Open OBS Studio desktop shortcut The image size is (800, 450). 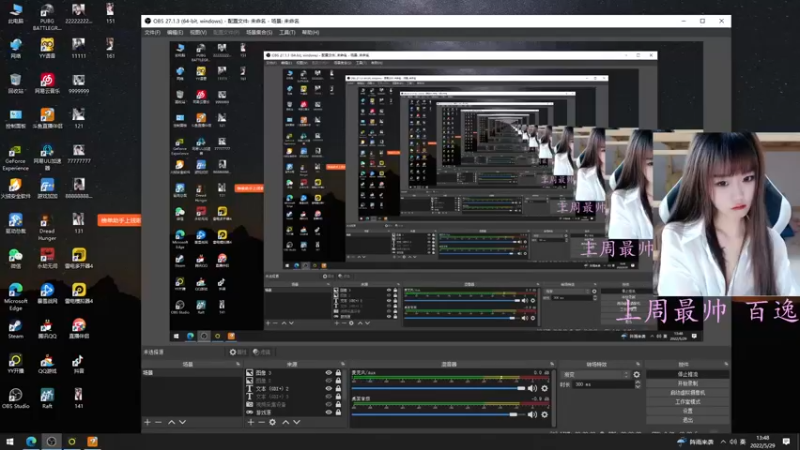15,398
